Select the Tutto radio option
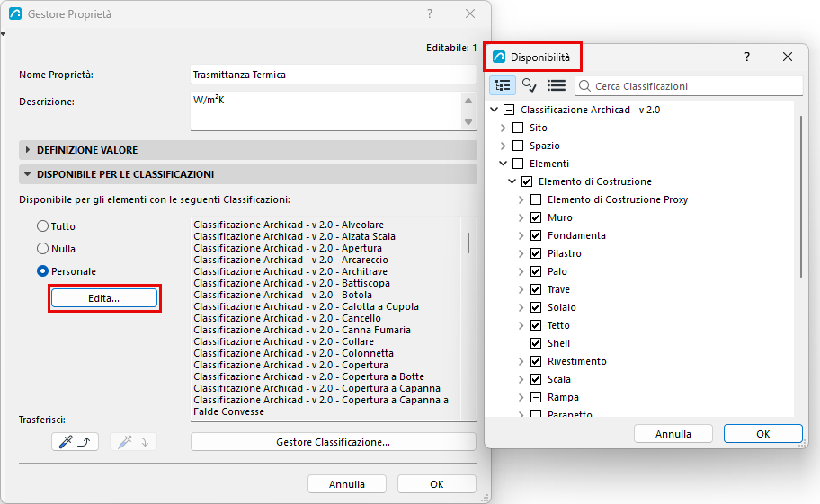 point(42,226)
